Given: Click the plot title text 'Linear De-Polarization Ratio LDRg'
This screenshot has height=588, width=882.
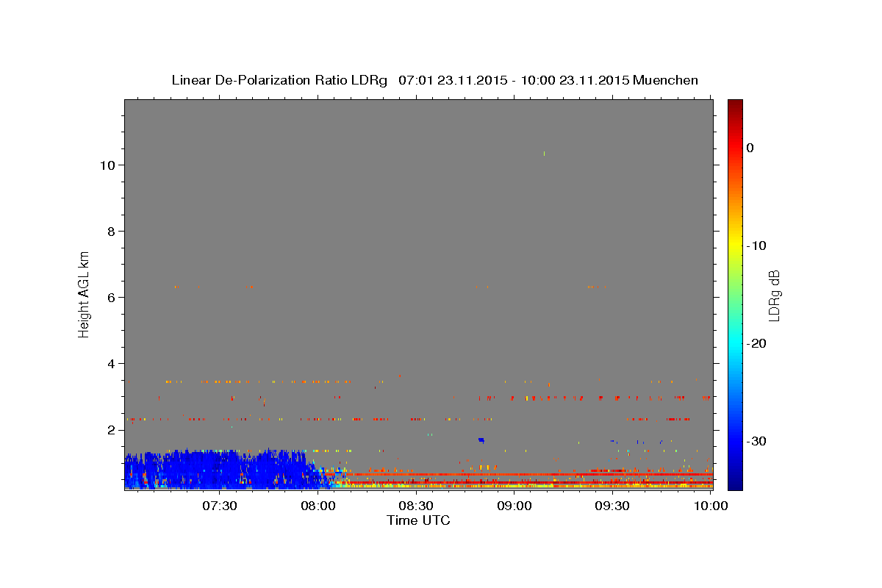Looking at the screenshot, I should tap(279, 80).
